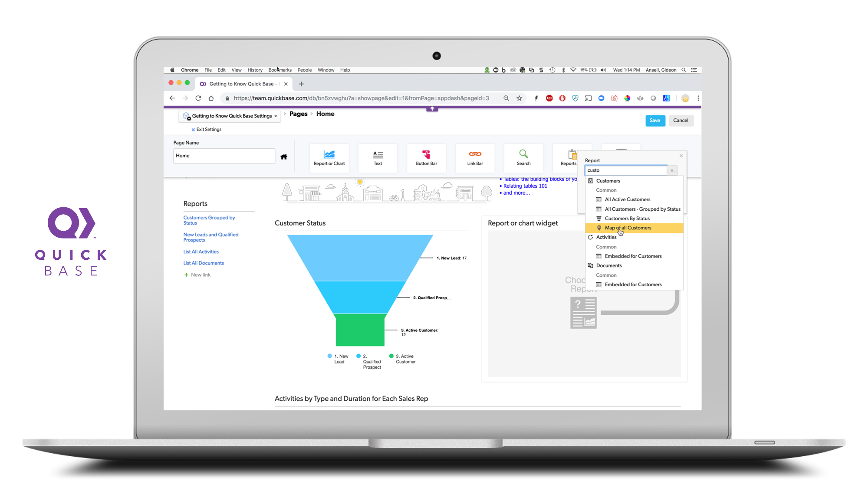Screen dimensions: 868x484
Task: Open the Window menu
Action: click(x=326, y=70)
